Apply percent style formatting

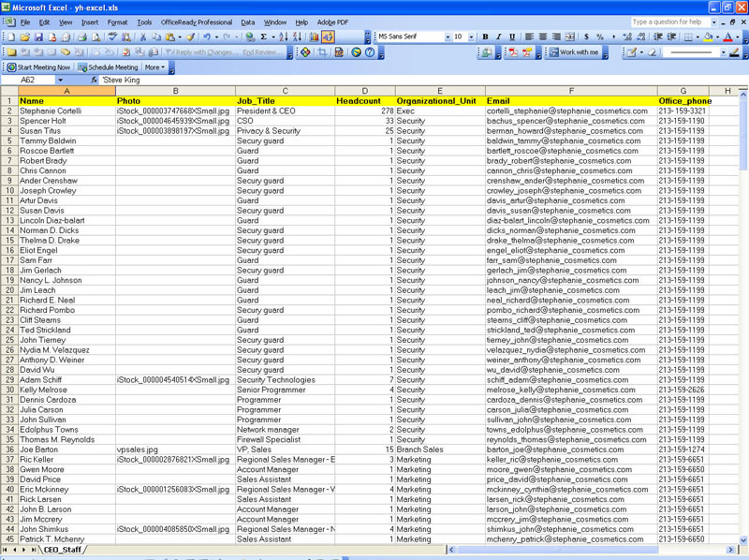(600, 37)
